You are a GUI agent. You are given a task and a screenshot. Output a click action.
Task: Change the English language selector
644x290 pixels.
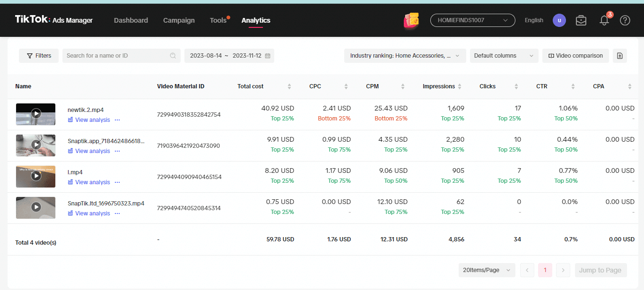tap(534, 20)
